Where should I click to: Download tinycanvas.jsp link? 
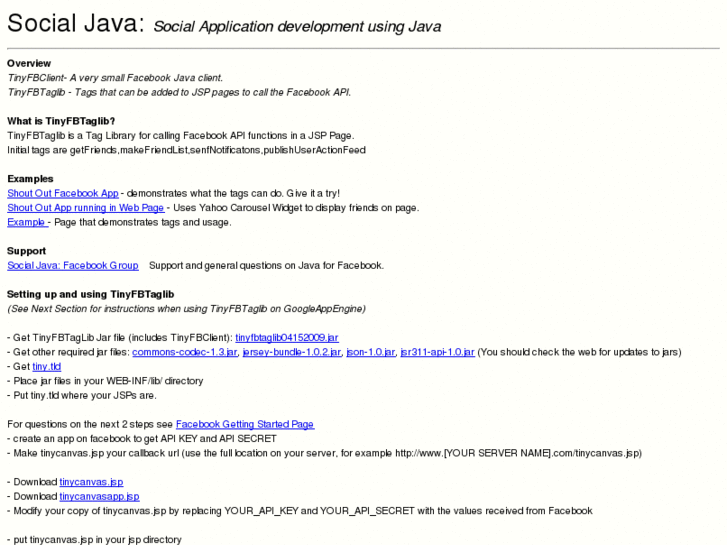91,482
